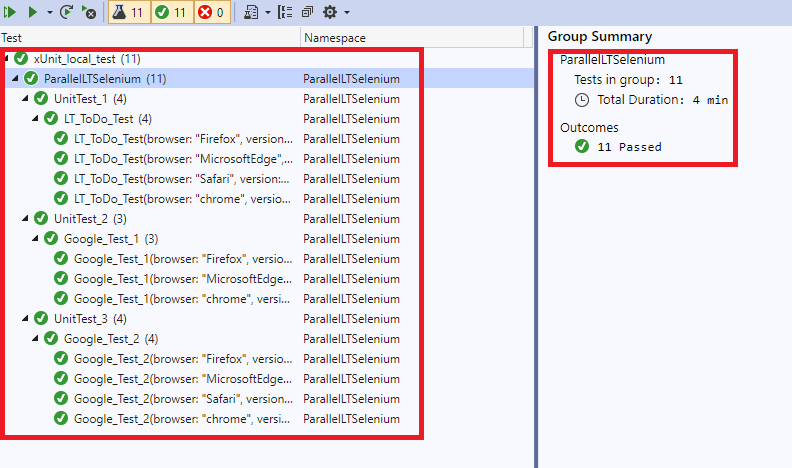Screen dimensions: 792x468
Task: Click the Group By tree icon
Action: tap(284, 12)
